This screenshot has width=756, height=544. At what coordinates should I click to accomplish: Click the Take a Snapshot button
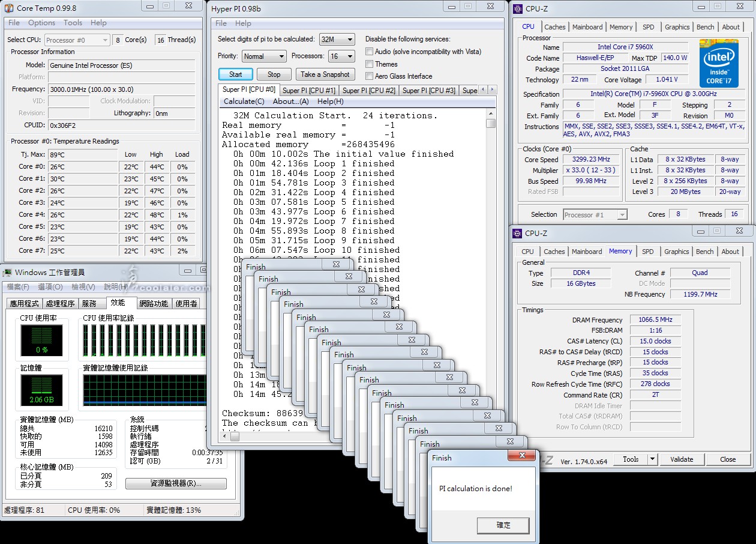(325, 74)
